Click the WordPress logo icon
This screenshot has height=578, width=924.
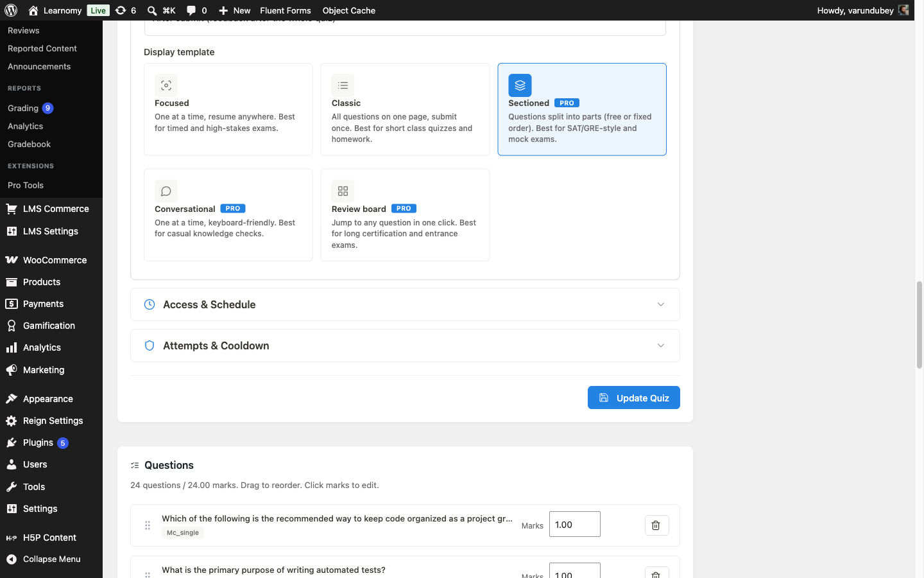point(11,10)
